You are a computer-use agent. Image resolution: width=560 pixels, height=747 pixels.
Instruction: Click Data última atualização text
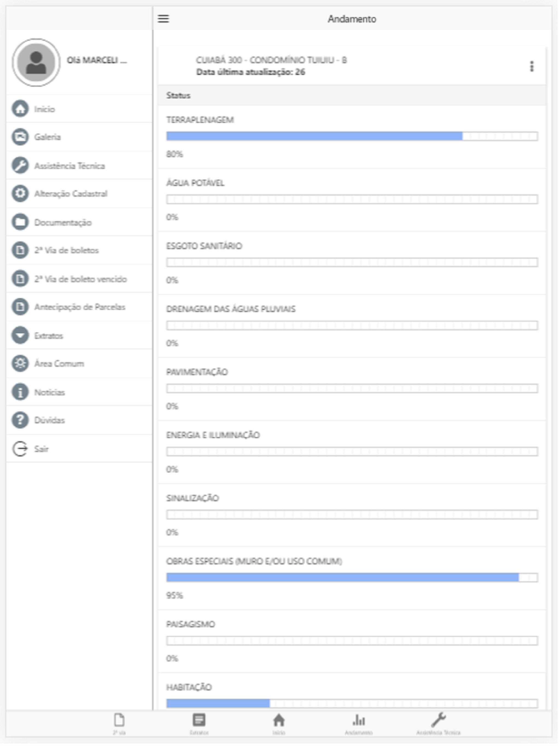coord(251,72)
